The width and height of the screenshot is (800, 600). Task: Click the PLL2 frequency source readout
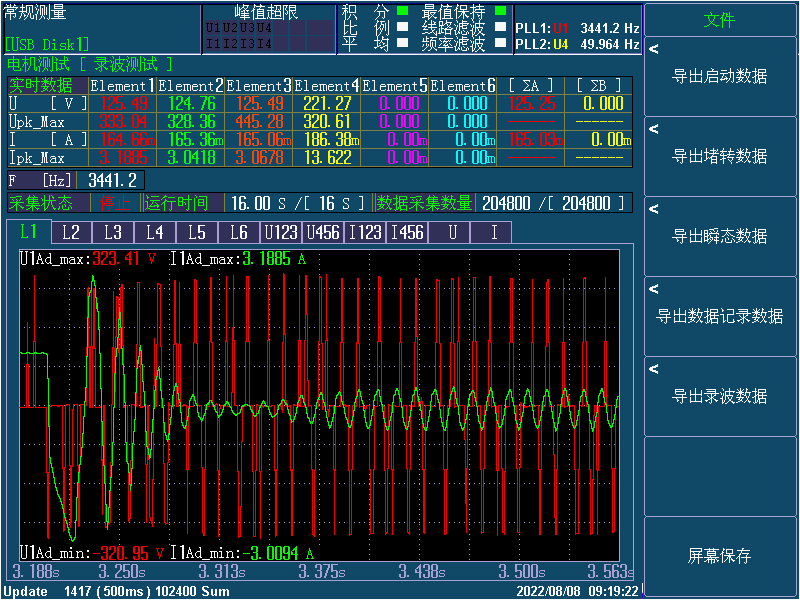tap(577, 44)
